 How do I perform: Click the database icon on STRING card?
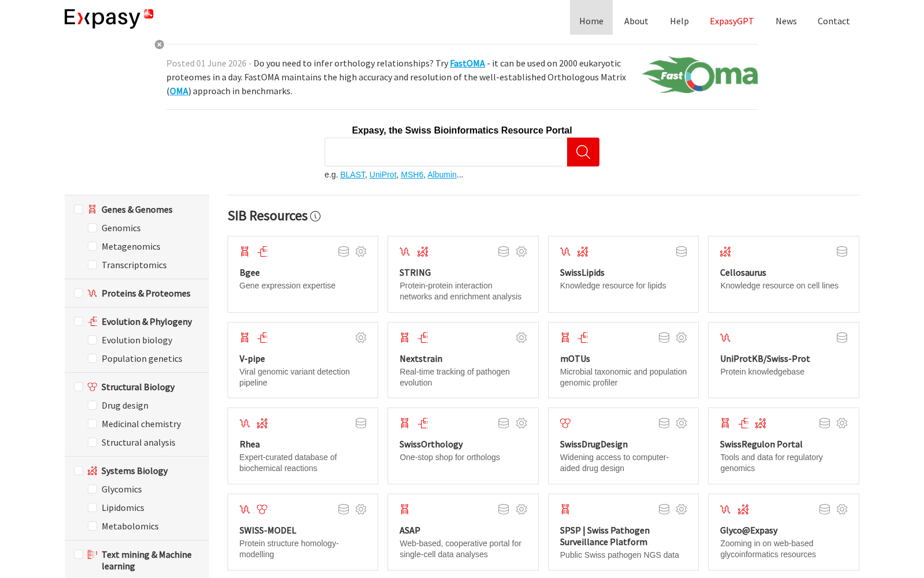click(x=504, y=251)
